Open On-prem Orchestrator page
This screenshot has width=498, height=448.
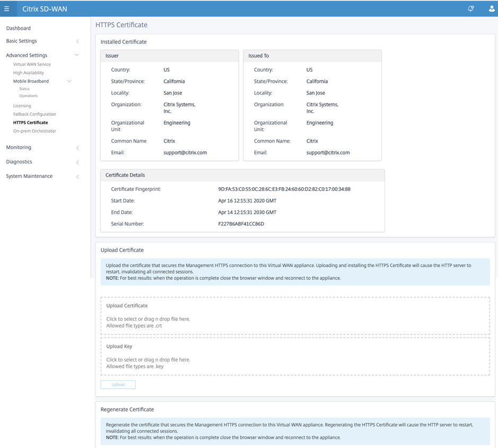(34, 131)
